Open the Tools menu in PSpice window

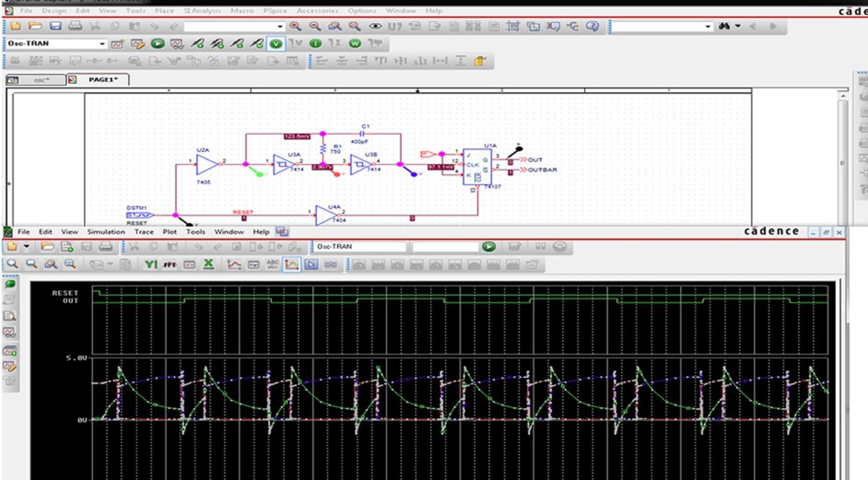[195, 231]
